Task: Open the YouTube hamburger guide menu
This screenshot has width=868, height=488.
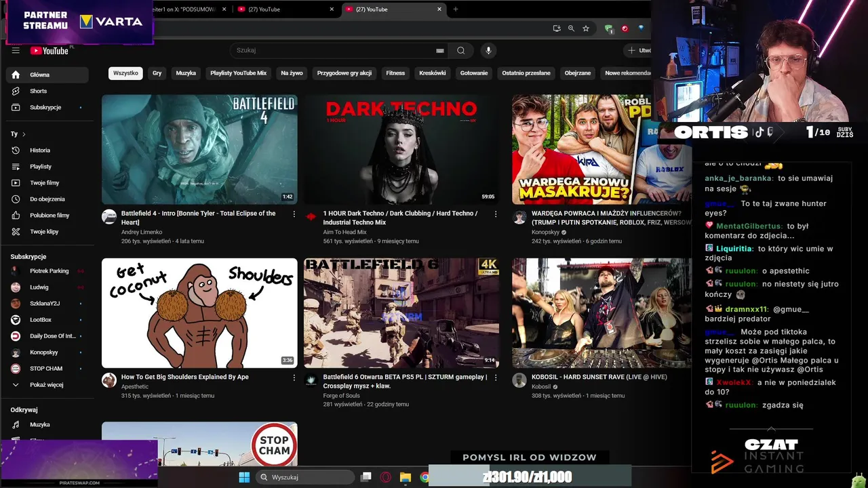Action: (16, 50)
